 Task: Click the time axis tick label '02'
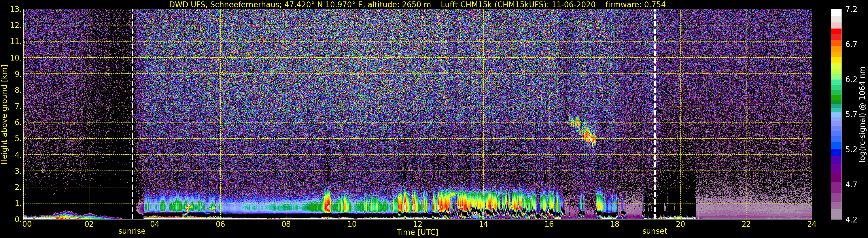point(89,224)
